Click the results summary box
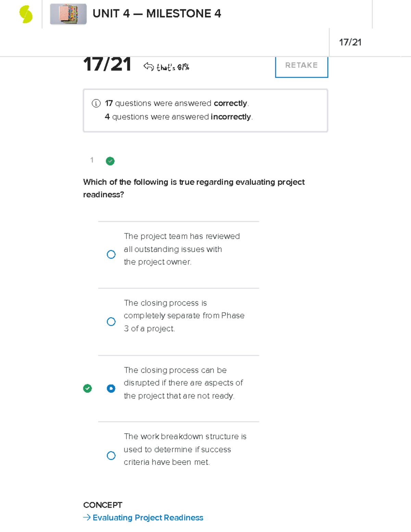 click(x=205, y=110)
